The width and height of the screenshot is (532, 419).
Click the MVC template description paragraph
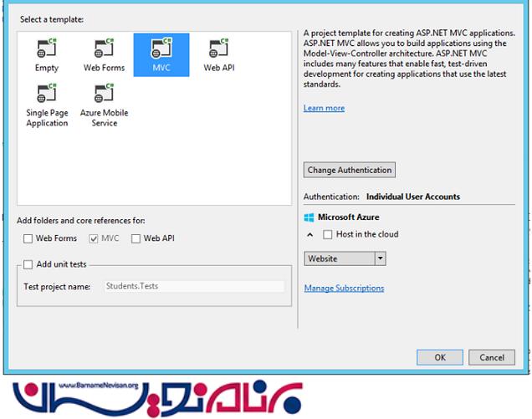coord(409,59)
